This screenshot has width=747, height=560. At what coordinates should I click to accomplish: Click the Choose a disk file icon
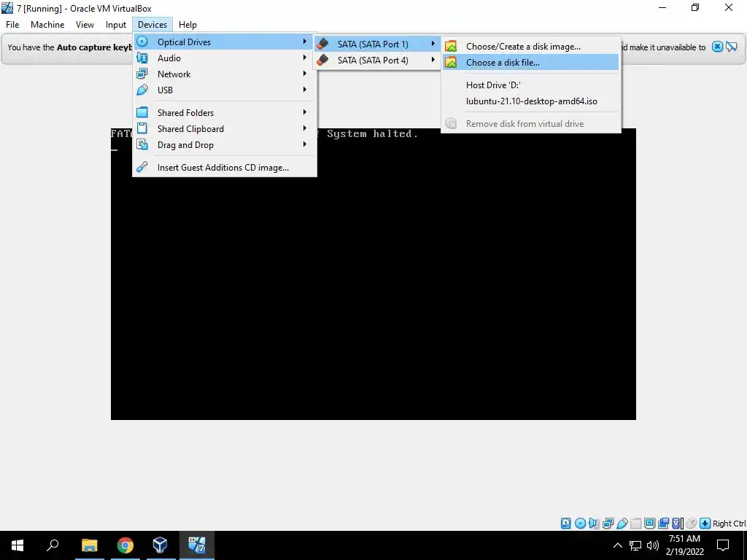(x=451, y=63)
